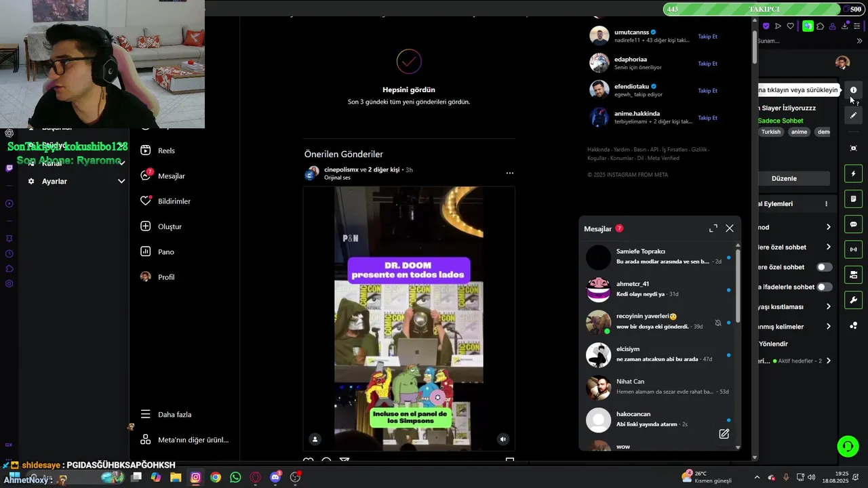Click the Oluştur create item
The height and width of the screenshot is (488, 868).
click(x=161, y=226)
